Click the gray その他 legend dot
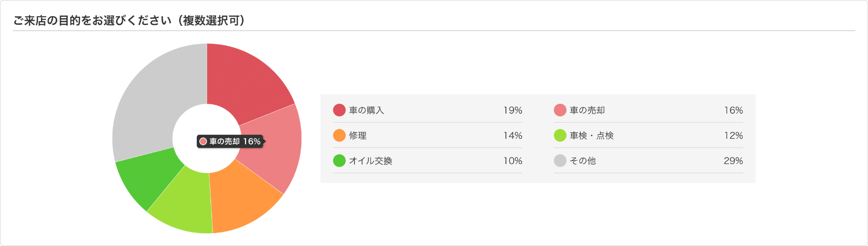 [x=560, y=161]
